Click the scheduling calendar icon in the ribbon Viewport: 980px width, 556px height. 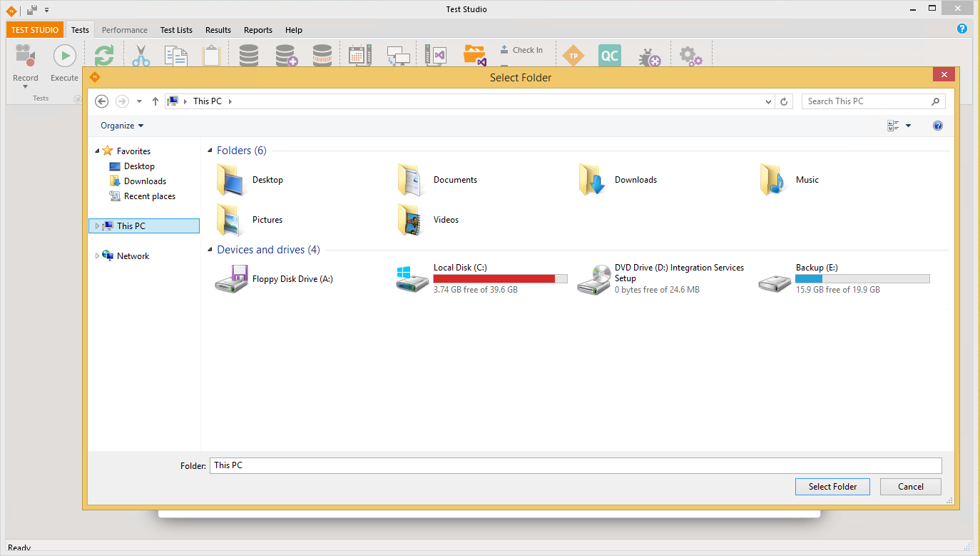point(360,56)
